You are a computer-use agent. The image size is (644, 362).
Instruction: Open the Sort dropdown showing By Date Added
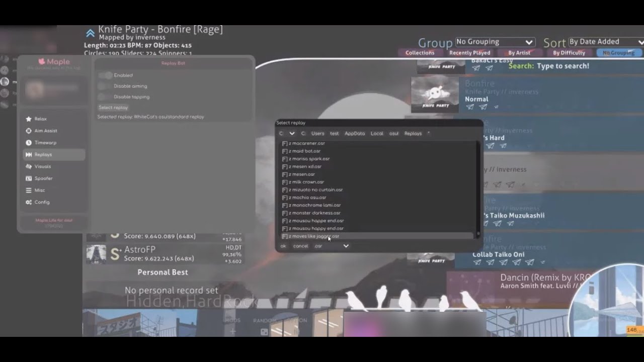click(606, 42)
